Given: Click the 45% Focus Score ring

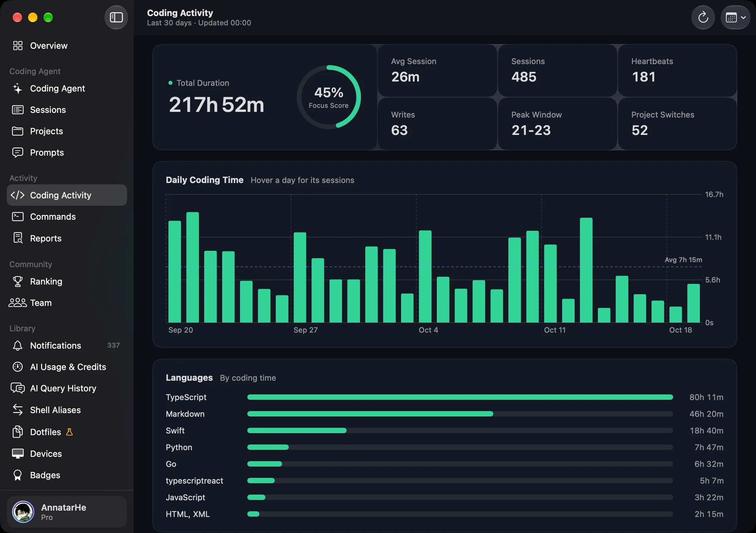Looking at the screenshot, I should pos(329,97).
